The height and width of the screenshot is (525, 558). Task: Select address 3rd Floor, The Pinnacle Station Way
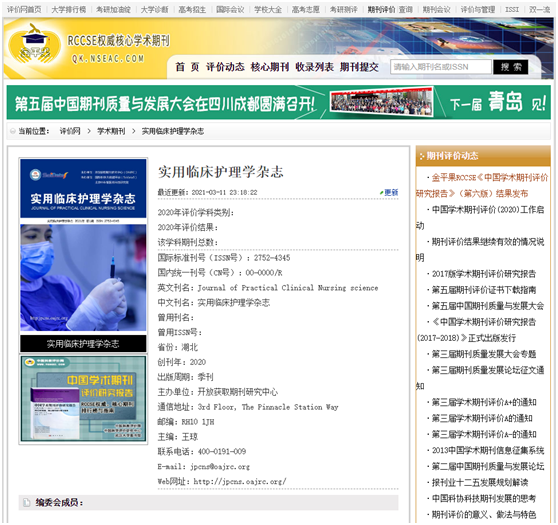click(268, 407)
